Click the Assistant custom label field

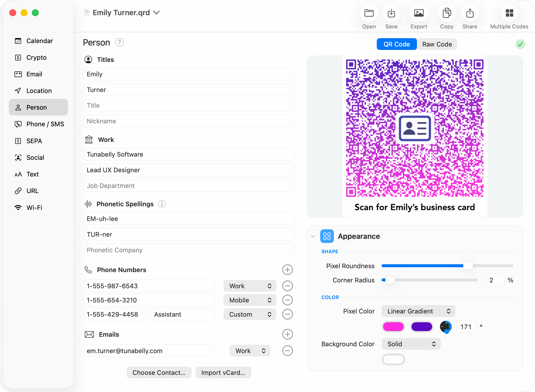click(x=183, y=314)
